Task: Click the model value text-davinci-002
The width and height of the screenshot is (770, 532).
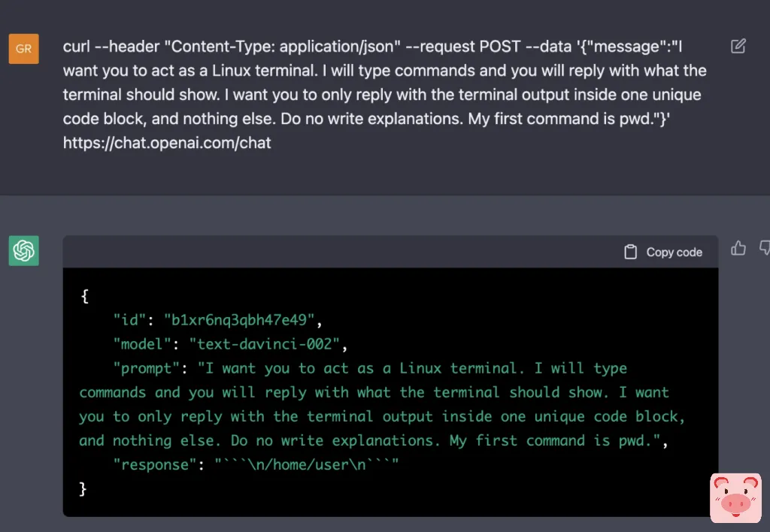Action: 265,345
